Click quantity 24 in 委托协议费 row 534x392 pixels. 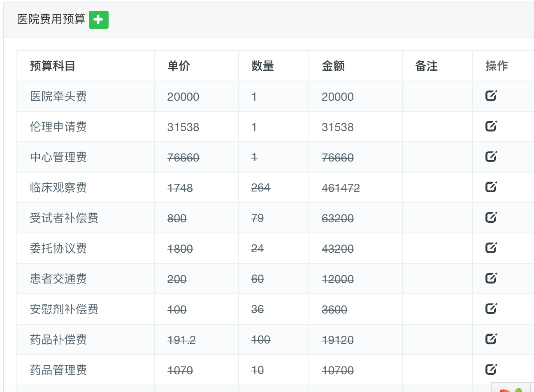258,249
